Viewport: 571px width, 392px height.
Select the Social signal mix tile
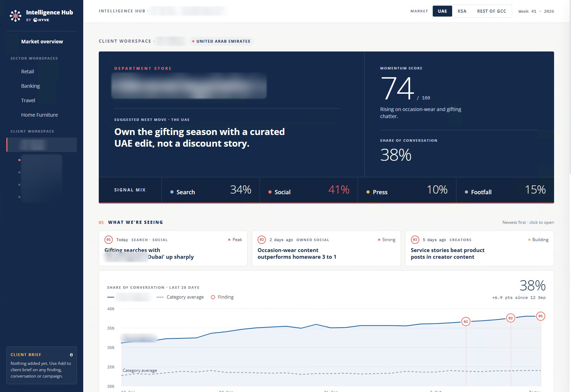309,190
